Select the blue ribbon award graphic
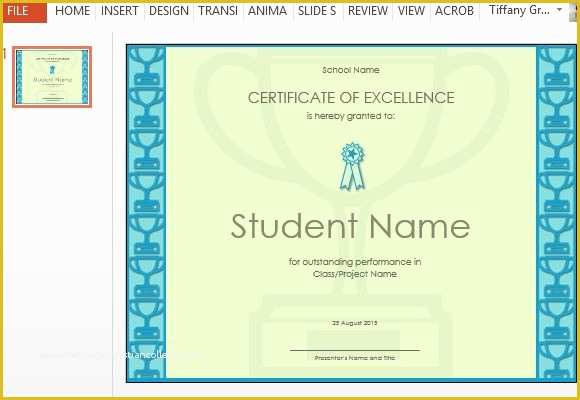This screenshot has height=400, width=580. [353, 167]
